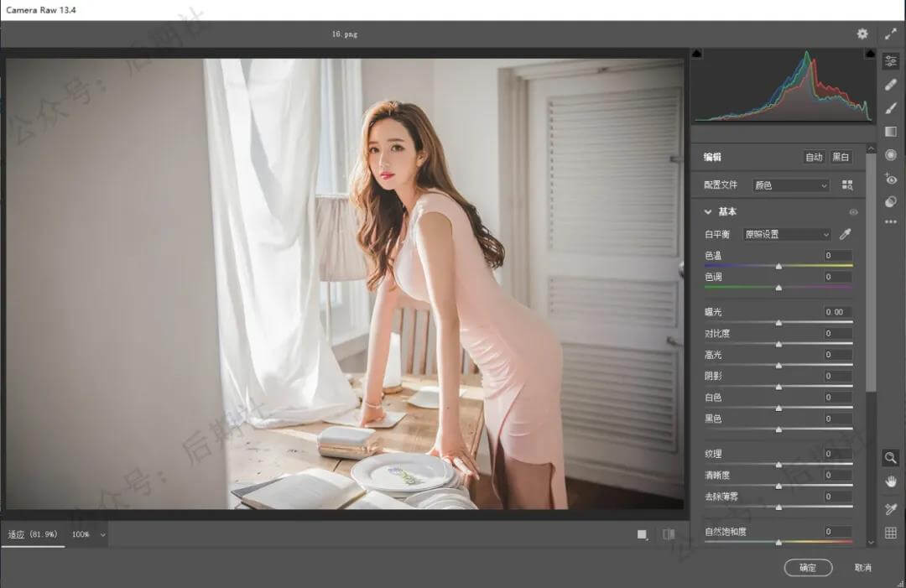This screenshot has width=906, height=588.
Task: Click panel scroll-up arrow
Action: click(x=872, y=149)
